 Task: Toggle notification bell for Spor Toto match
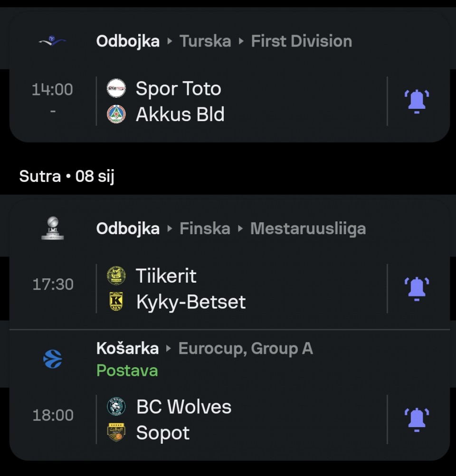(x=417, y=101)
